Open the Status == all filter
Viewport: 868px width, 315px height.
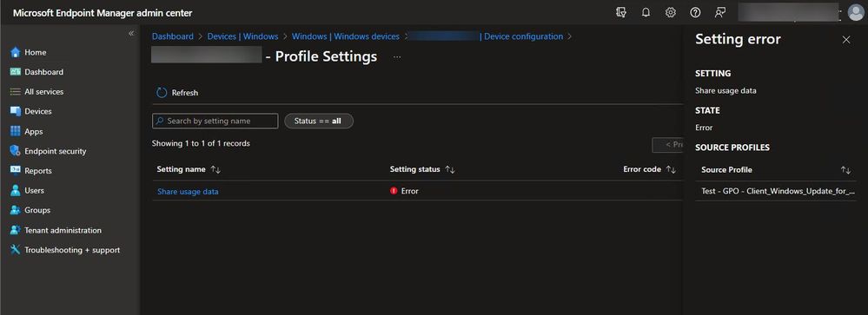click(319, 121)
